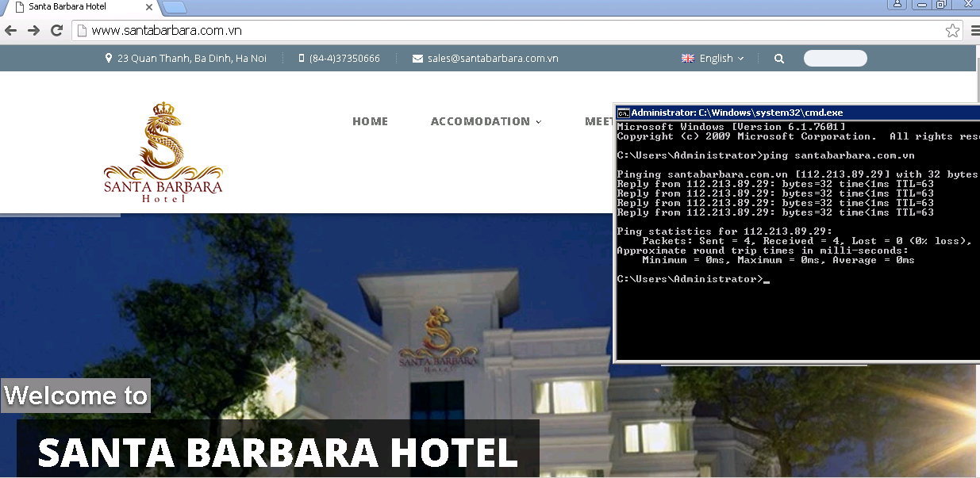Click SANTA BARBARA HOTEL headline
This screenshot has height=478, width=980.
[x=278, y=453]
